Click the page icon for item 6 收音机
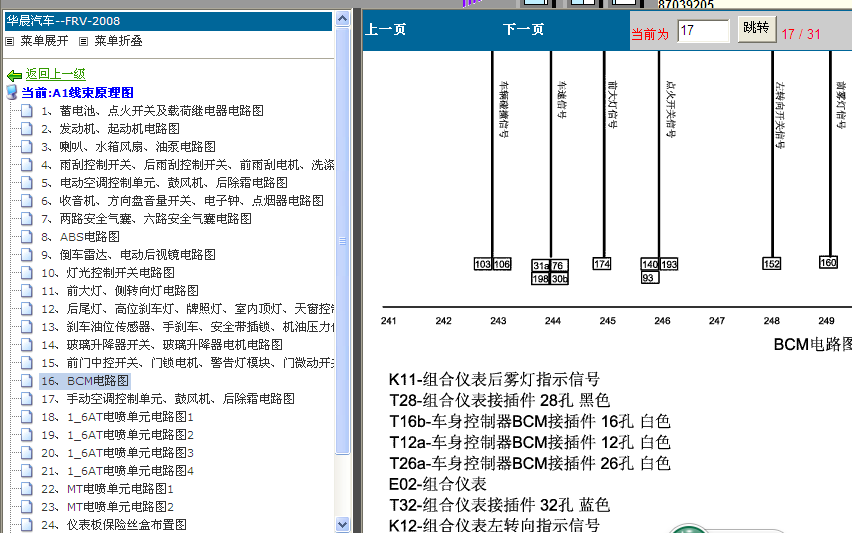Image resolution: width=852 pixels, height=533 pixels. (27, 200)
